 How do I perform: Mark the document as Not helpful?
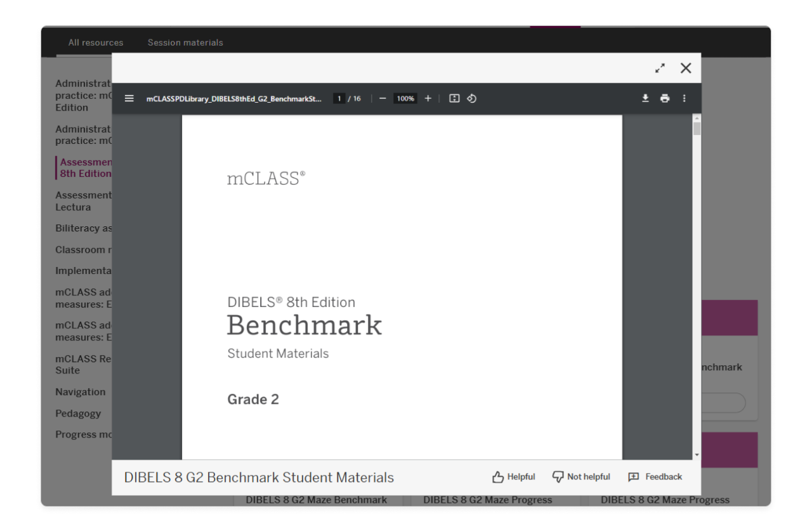pyautogui.click(x=580, y=477)
